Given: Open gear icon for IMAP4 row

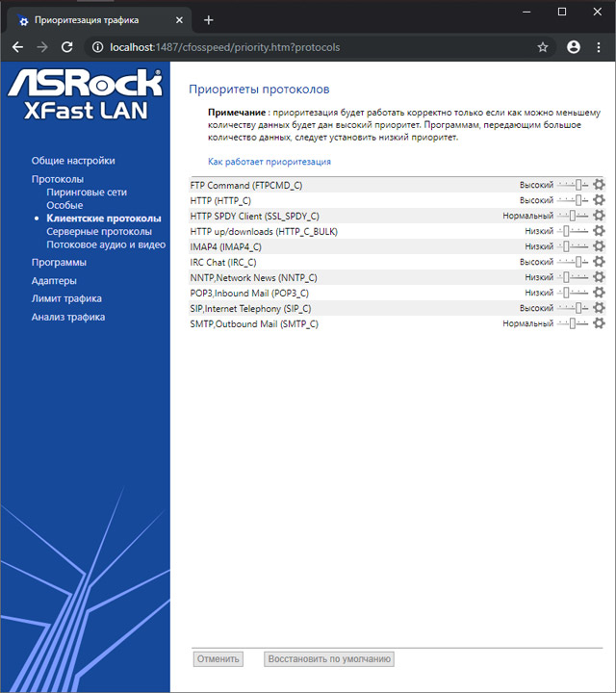Looking at the screenshot, I should 599,246.
